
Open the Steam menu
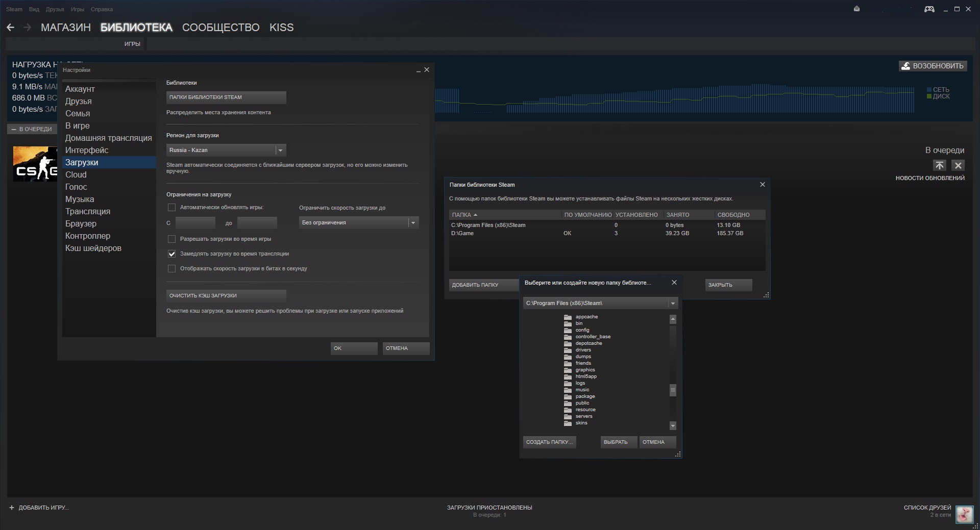click(14, 9)
